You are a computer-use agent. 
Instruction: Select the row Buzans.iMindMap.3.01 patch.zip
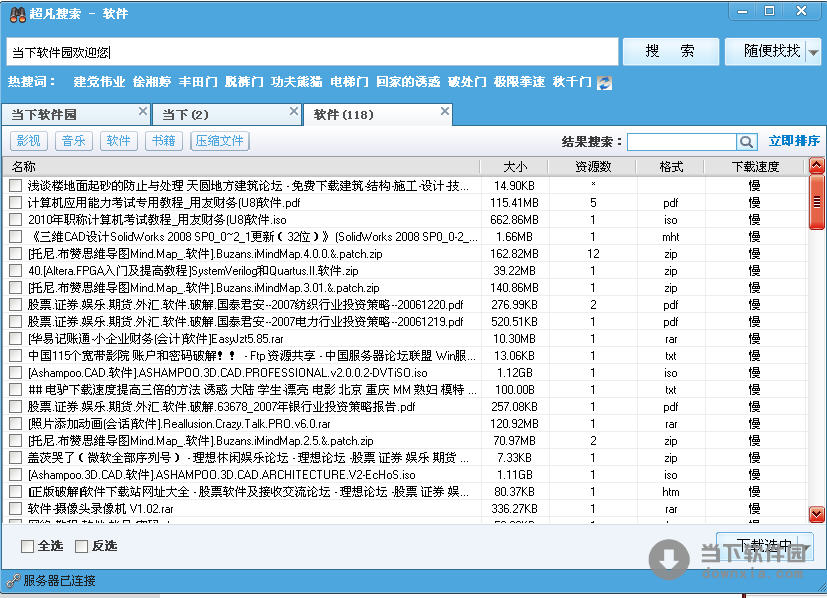(x=405, y=287)
